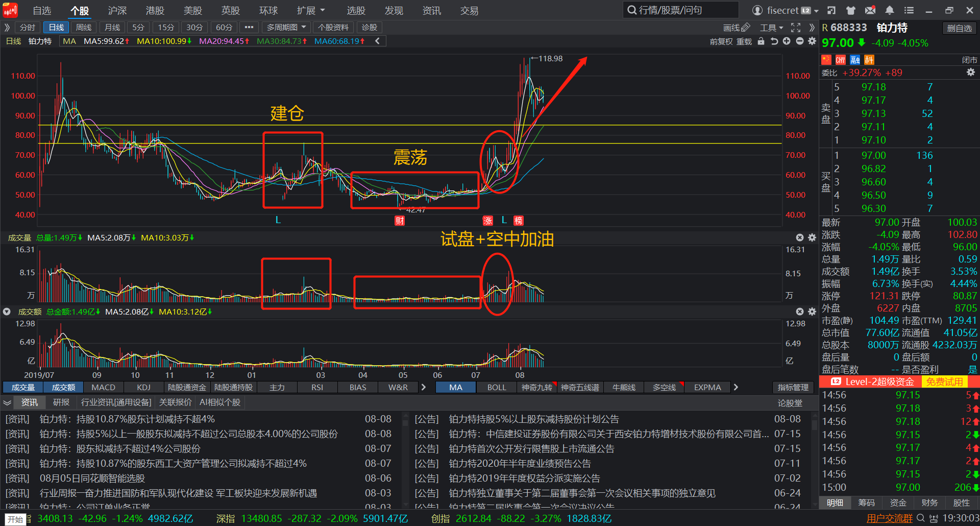Screen dimensions: 980x526
Task: Toggle the chart lock padlock icon
Action: 761,41
